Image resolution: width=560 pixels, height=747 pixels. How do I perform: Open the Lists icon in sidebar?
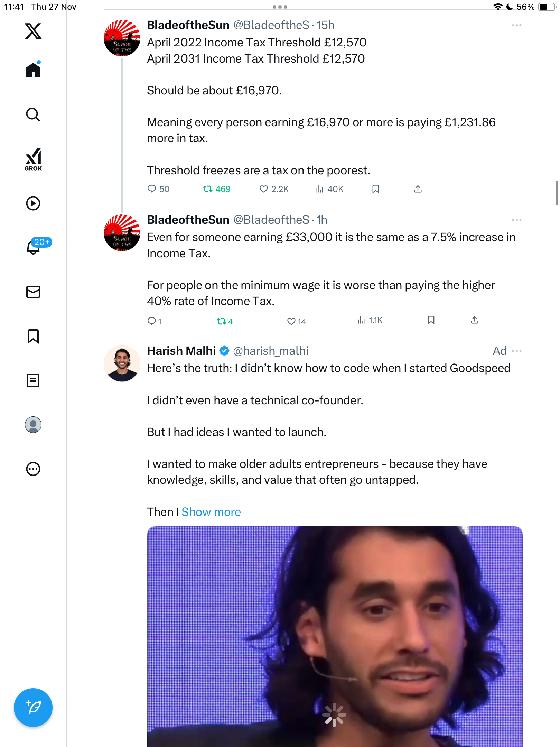33,380
